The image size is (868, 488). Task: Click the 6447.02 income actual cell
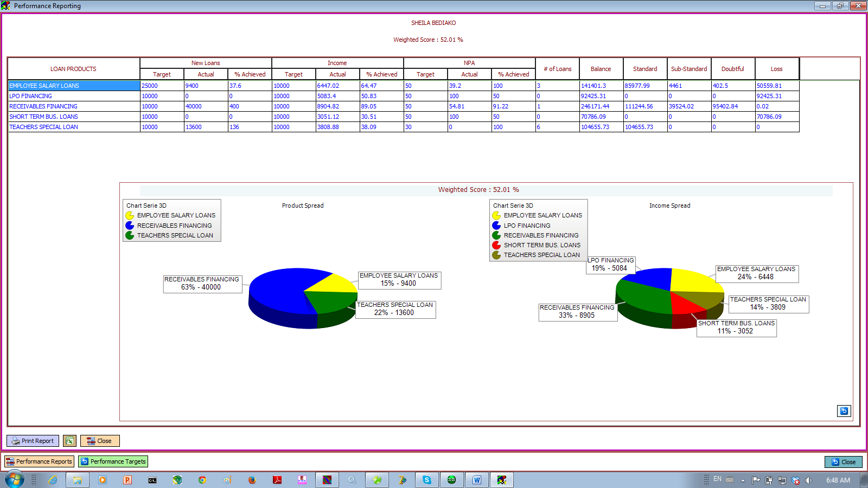pyautogui.click(x=337, y=86)
